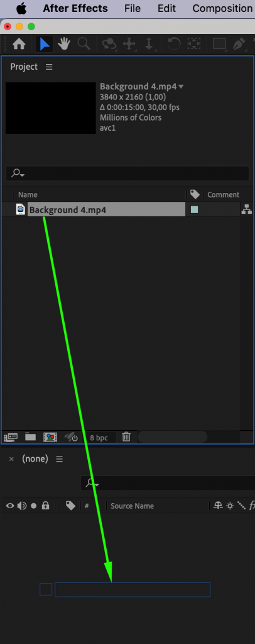This screenshot has height=644, width=255.
Task: Select the Rotation tool
Action: (x=174, y=44)
